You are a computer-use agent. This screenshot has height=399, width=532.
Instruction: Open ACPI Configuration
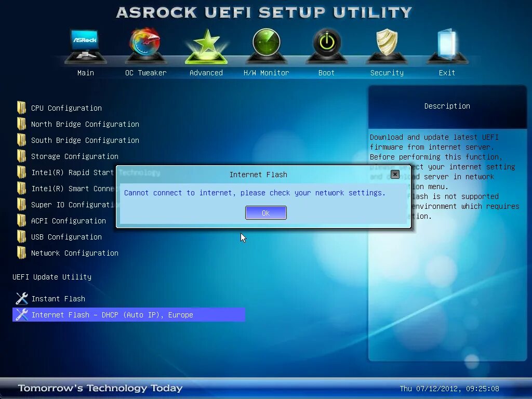click(x=69, y=221)
